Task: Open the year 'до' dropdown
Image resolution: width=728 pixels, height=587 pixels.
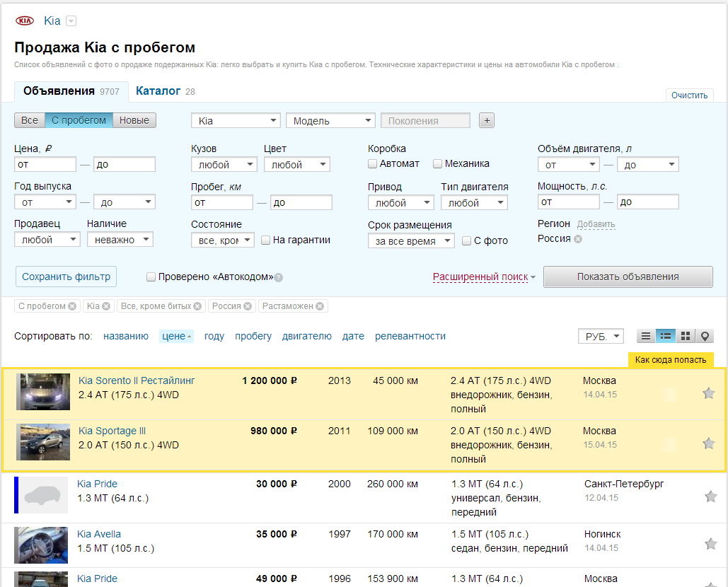Action: click(125, 202)
